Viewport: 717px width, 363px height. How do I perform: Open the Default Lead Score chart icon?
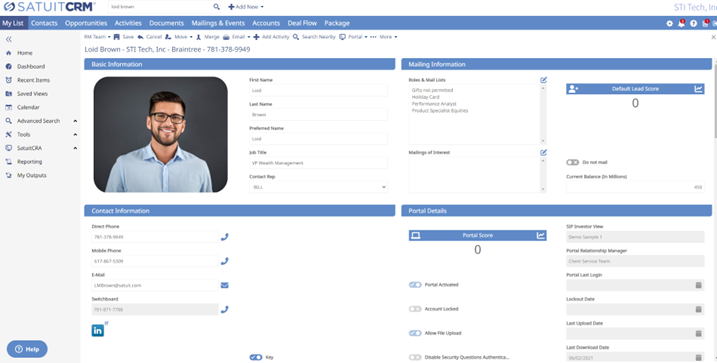698,89
